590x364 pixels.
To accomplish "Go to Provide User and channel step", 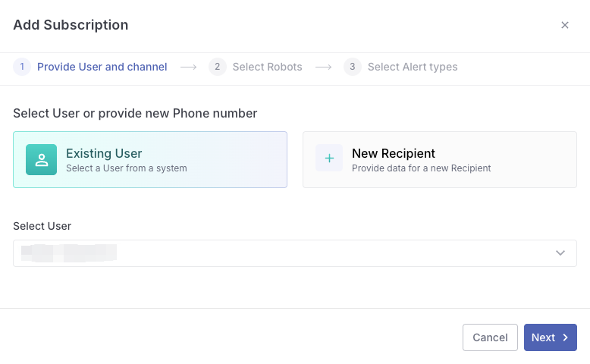I will click(x=102, y=67).
